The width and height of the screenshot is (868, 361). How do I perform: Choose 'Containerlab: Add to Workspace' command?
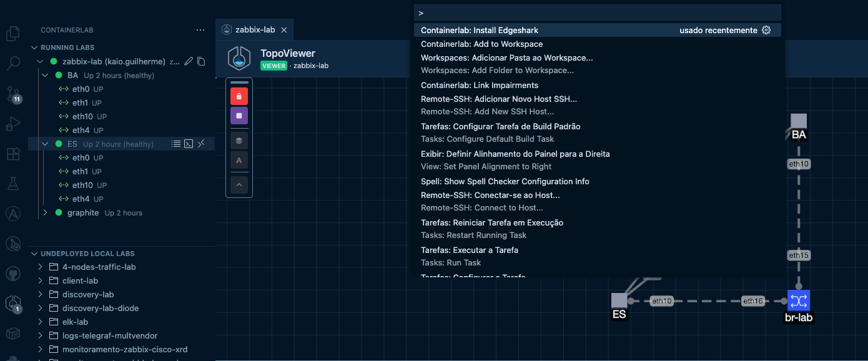click(x=481, y=44)
